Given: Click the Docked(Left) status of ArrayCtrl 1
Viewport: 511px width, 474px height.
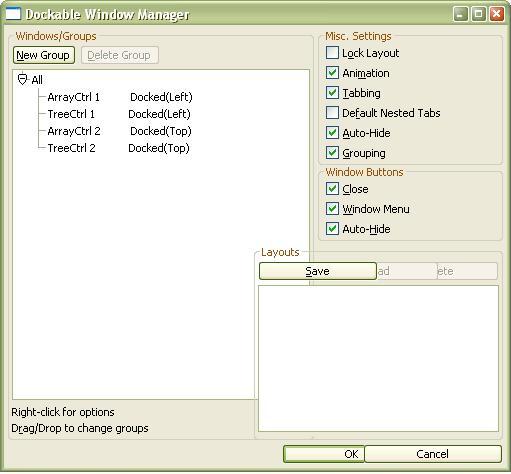Looking at the screenshot, I should (x=161, y=97).
